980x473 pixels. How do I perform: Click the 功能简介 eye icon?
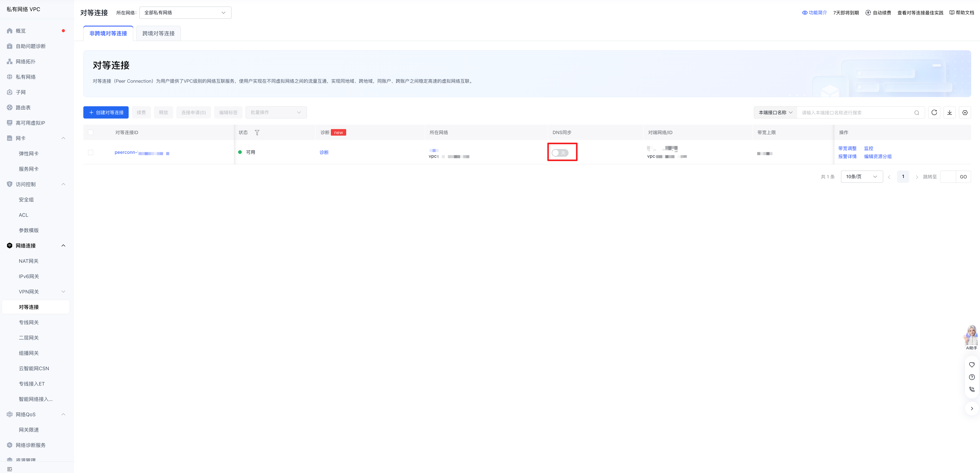pos(805,12)
